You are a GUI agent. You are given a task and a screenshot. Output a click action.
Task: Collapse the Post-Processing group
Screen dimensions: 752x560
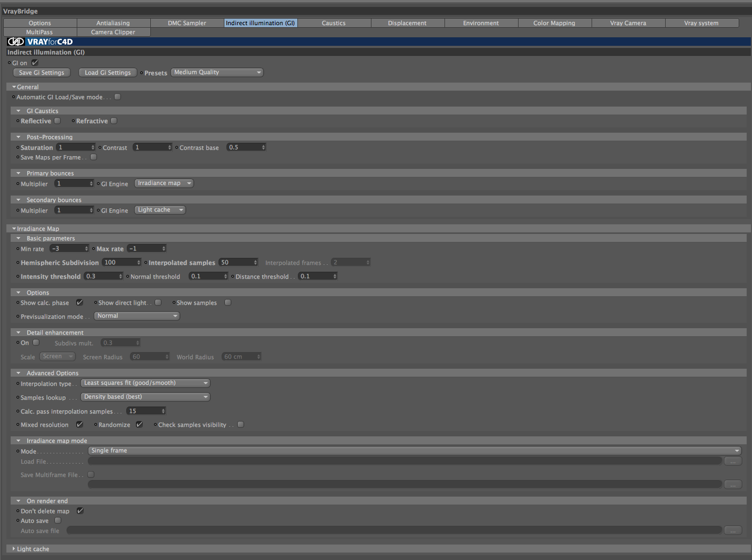click(18, 137)
